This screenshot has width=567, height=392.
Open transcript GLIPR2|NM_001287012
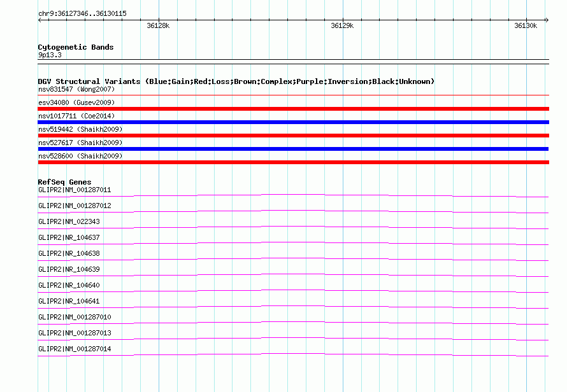(x=75, y=206)
